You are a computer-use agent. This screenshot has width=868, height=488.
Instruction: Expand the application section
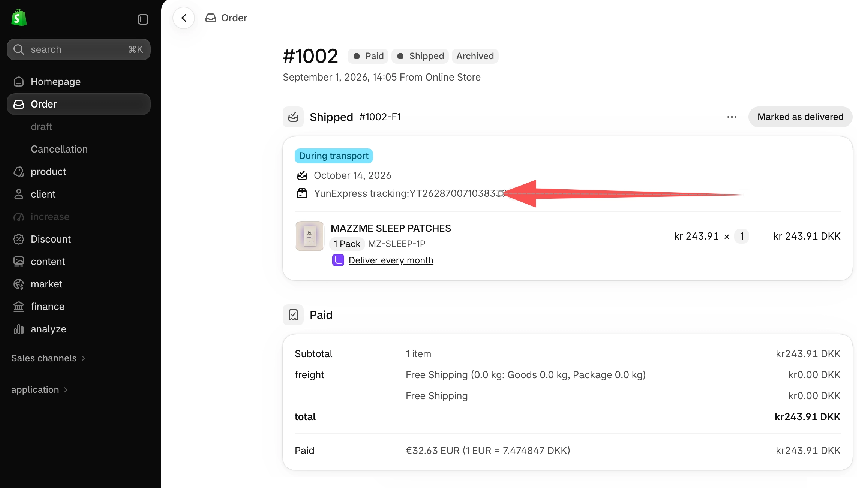tap(39, 390)
